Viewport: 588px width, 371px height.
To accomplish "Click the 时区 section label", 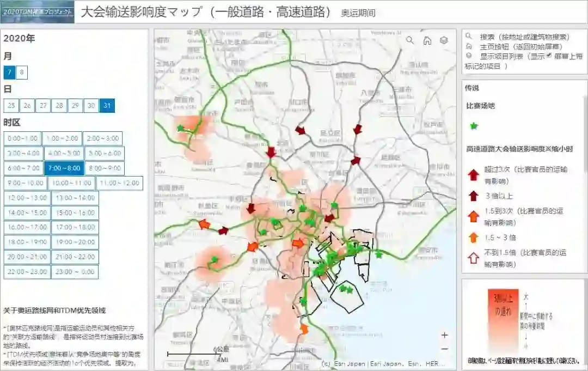I will click(x=11, y=122).
